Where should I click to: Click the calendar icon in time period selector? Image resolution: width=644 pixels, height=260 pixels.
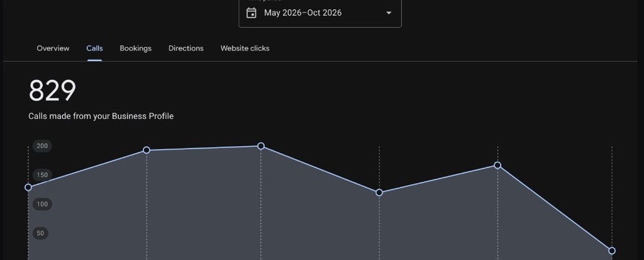(252, 13)
